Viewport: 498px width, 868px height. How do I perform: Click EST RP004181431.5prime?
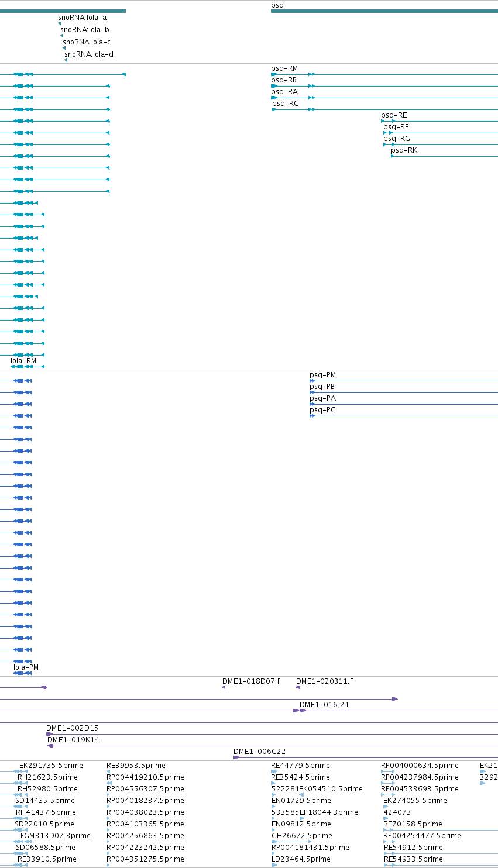310,848
